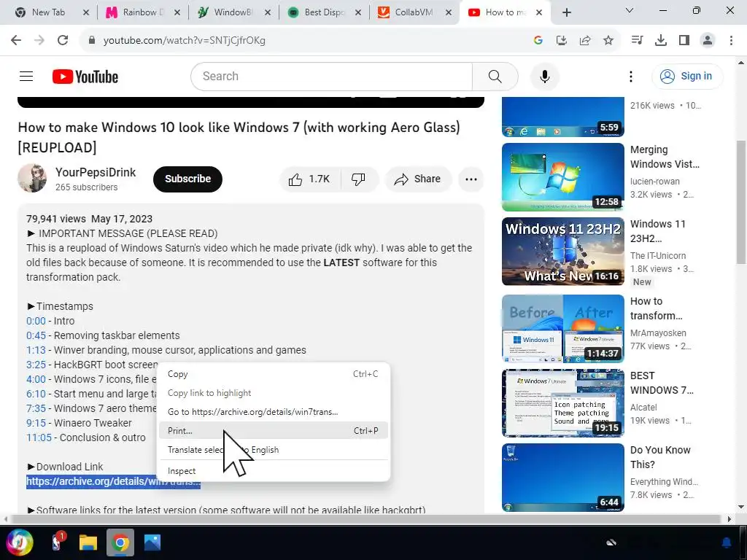Close the CollabVM tab

(x=449, y=12)
